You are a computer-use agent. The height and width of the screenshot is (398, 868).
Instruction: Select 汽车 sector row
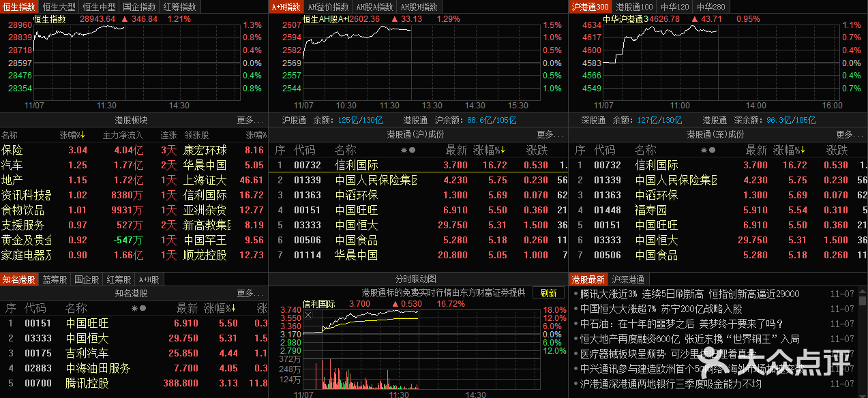click(134, 165)
